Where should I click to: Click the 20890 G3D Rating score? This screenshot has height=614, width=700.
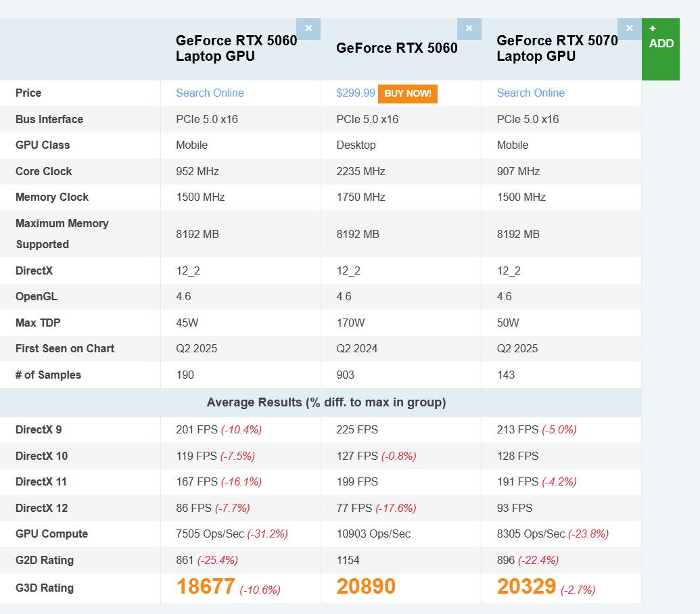tap(366, 587)
